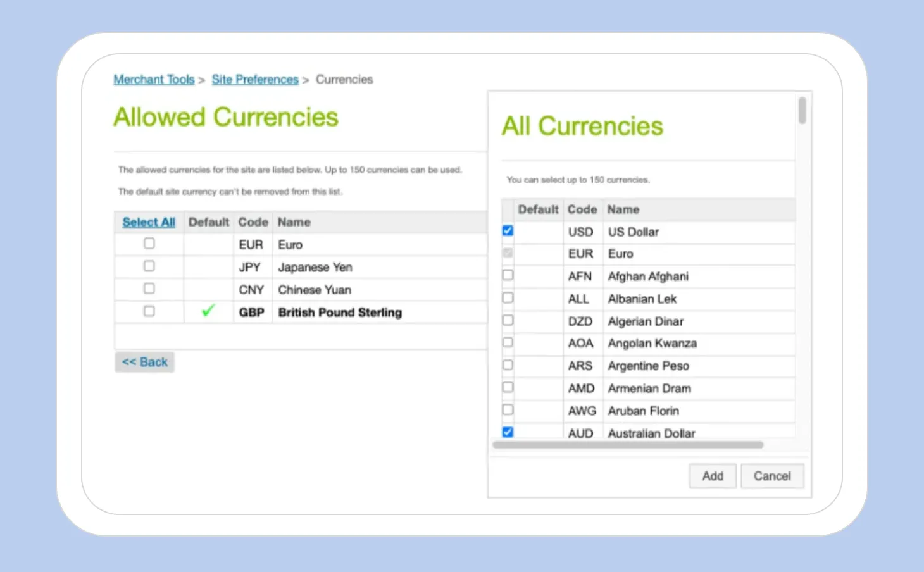Check the DZD Algerian Dinar checkbox
Screen dimensions: 924x572
coord(507,320)
